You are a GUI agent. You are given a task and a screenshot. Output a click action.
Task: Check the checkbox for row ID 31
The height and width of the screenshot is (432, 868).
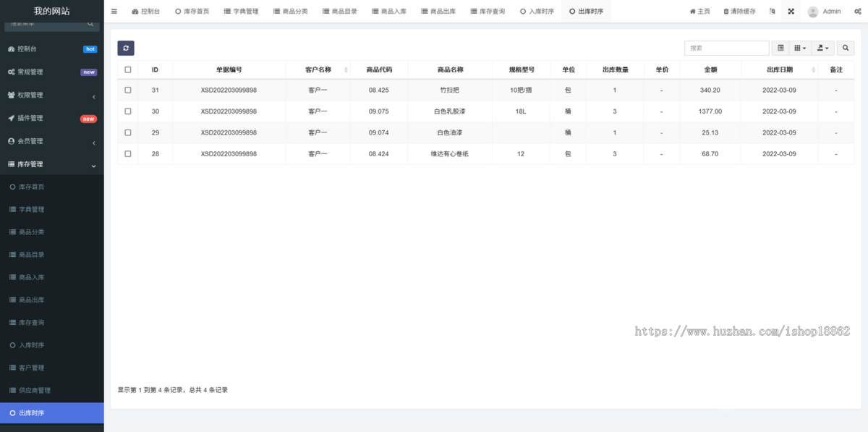128,90
